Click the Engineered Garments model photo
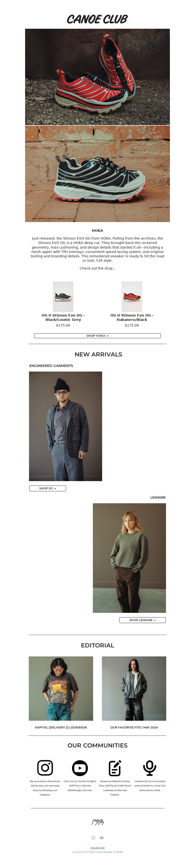 (x=66, y=426)
